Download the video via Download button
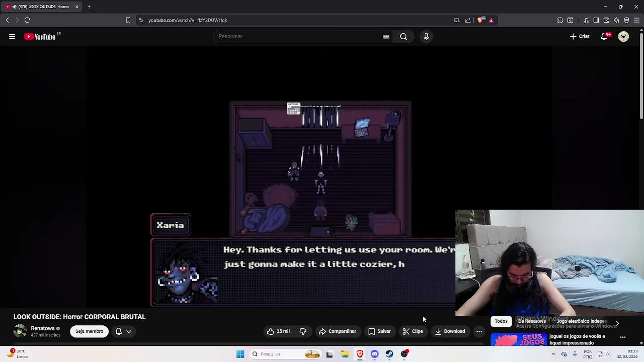Viewport: 644px width, 362px height. (450, 331)
